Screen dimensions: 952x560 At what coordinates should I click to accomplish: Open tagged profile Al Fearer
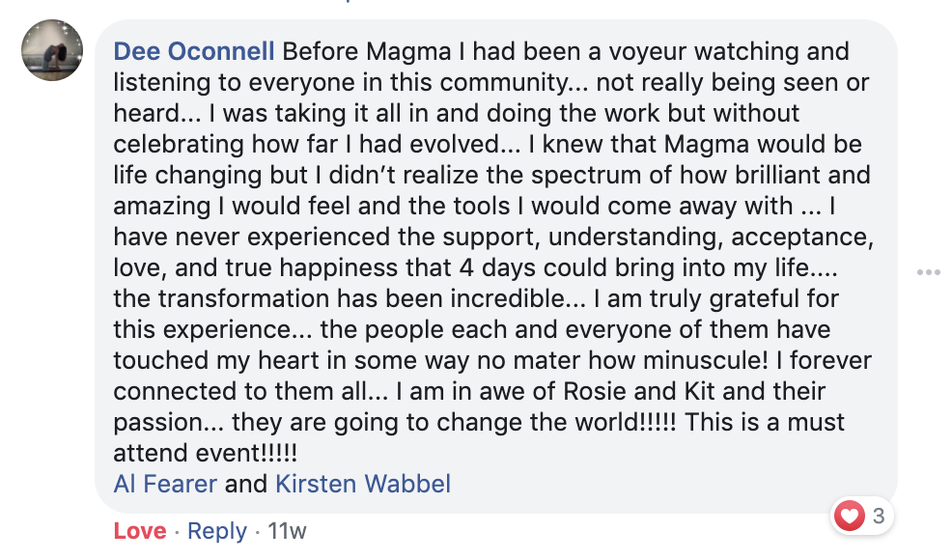(x=165, y=484)
